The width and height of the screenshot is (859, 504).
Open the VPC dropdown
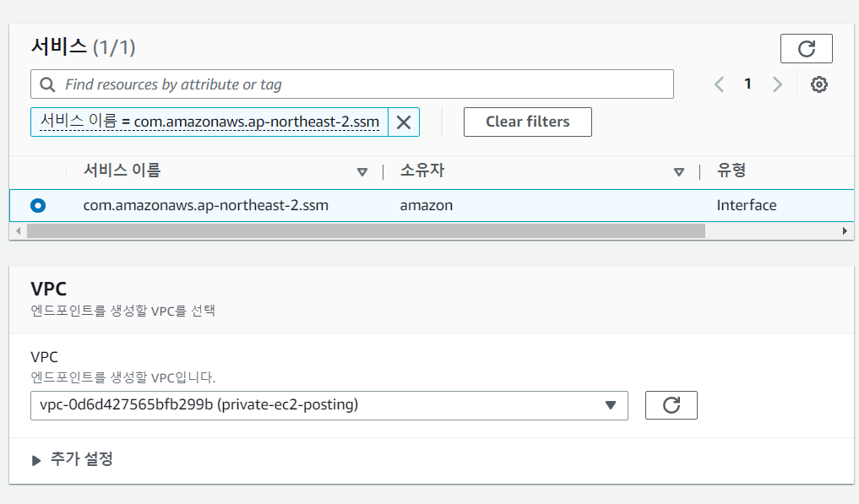click(x=329, y=405)
